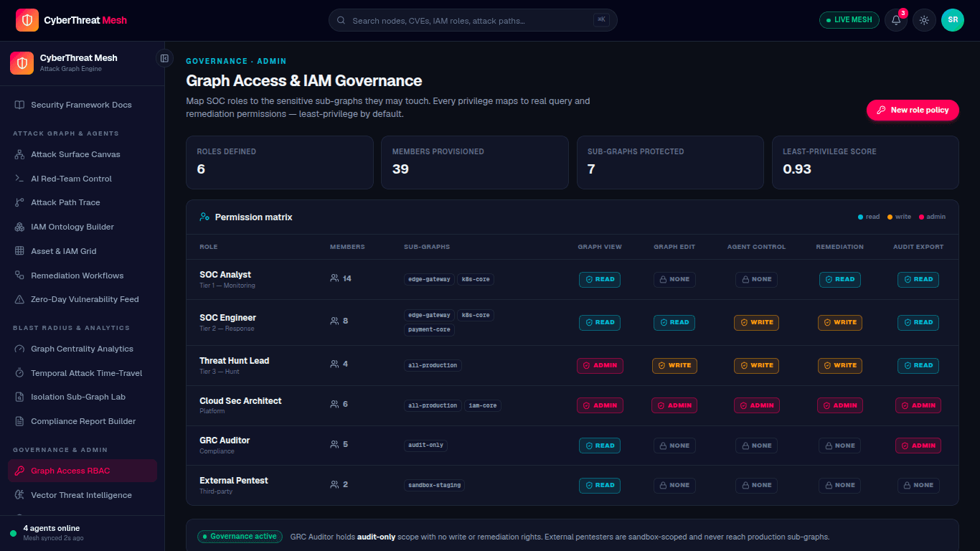Viewport: 980px width, 551px height.
Task: Open Security Framework Docs
Action: (83, 105)
